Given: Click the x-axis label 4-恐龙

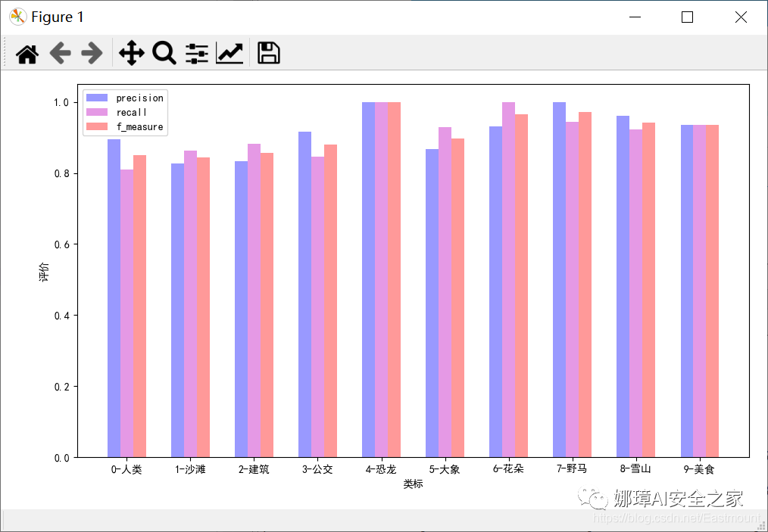Looking at the screenshot, I should 381,469.
